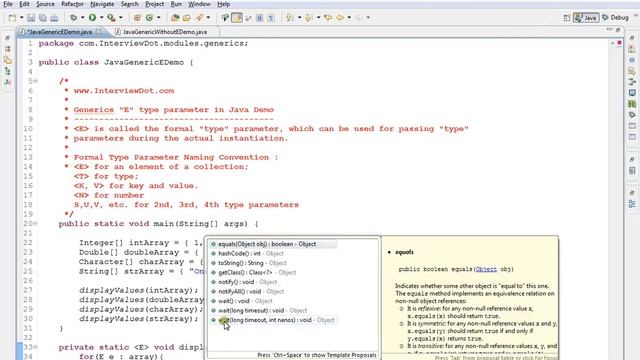Click the Previous Annotation icon
Screen dimensions: 640x360
pos(309,18)
